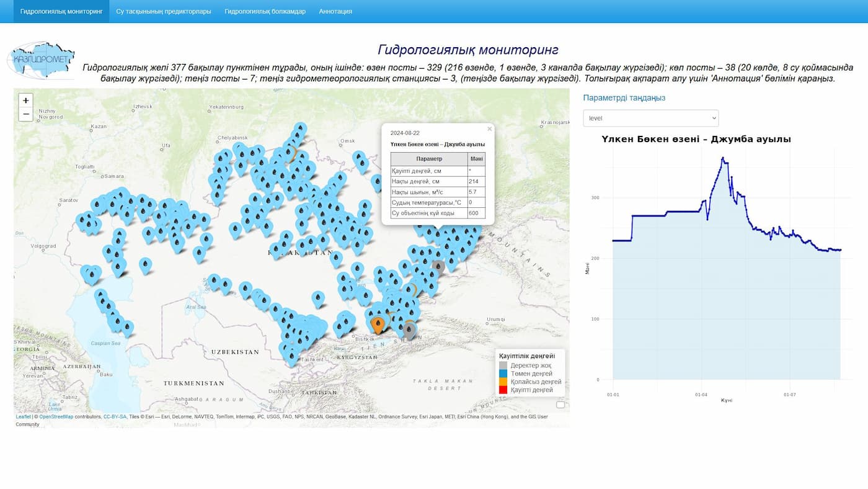Close the Үлкен Бөкен station popup
Image resolution: width=868 pixels, height=489 pixels.
click(x=489, y=129)
